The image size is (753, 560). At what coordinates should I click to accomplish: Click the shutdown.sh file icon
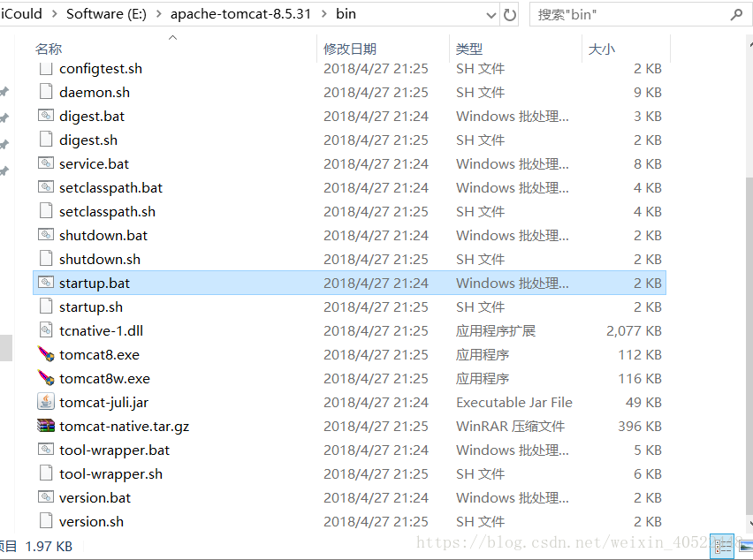pos(46,259)
